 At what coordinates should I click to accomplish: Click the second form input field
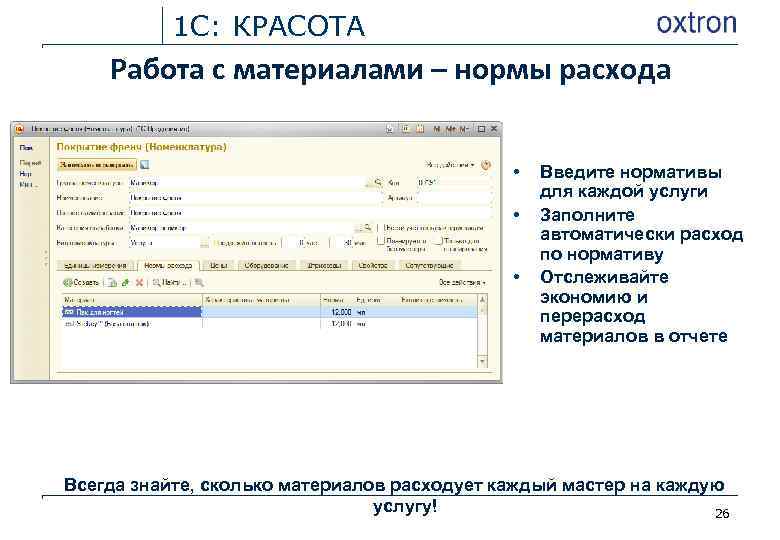pyautogui.click(x=254, y=197)
